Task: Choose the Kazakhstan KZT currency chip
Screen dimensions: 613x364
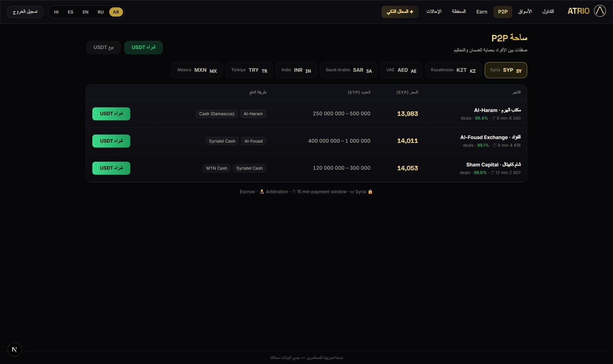Action: coord(453,70)
